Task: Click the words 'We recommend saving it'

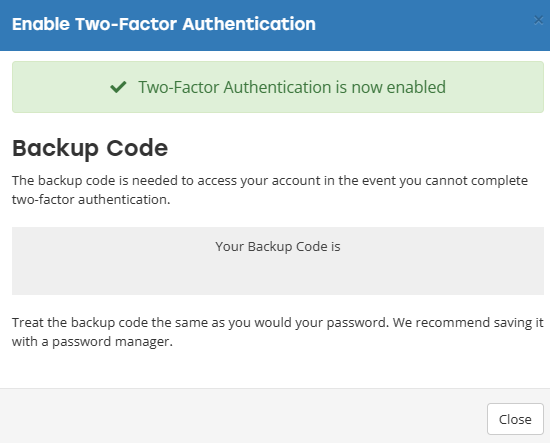Action: [468, 322]
